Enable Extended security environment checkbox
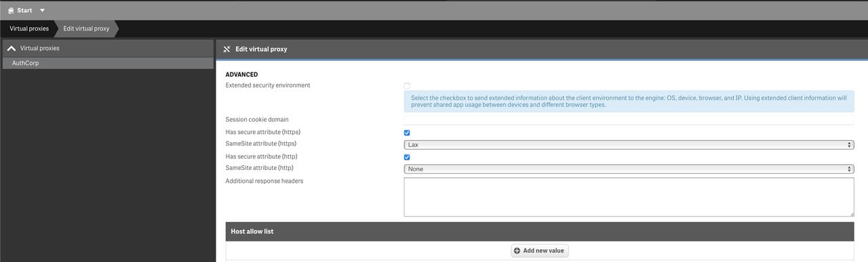868x262 pixels. point(407,86)
